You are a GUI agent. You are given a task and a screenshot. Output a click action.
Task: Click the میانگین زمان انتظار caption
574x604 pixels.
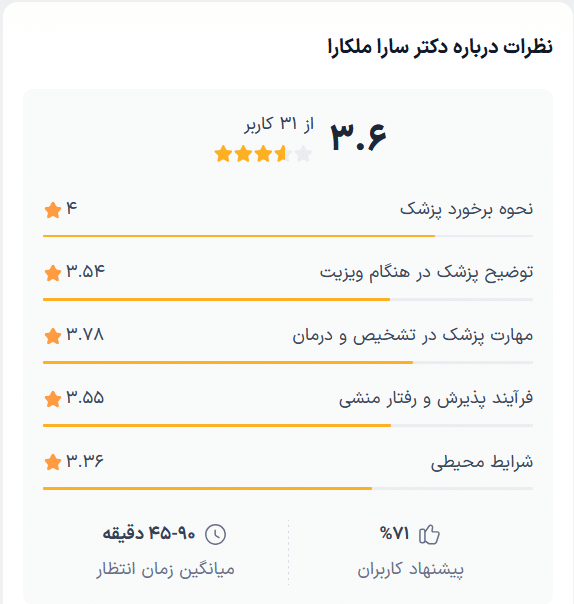(165, 569)
